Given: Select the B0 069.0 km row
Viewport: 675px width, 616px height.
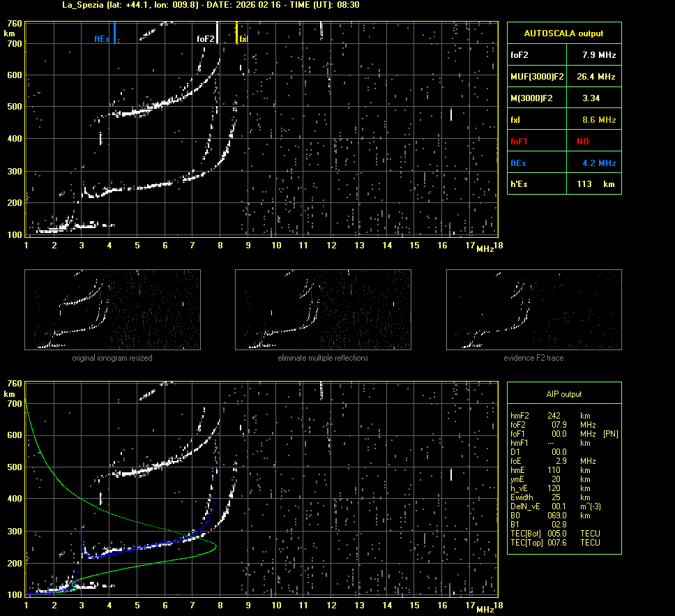Looking at the screenshot, I should click(551, 516).
